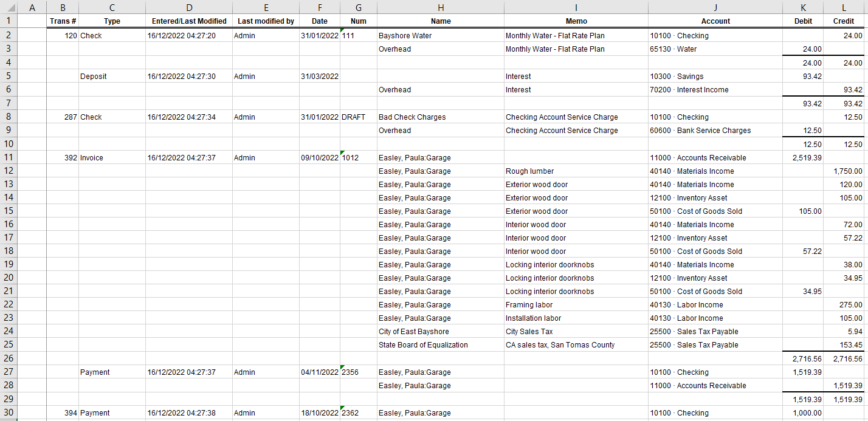The height and width of the screenshot is (421, 868).
Task: Click Num cell 1012 with green flag
Action: click(x=358, y=158)
